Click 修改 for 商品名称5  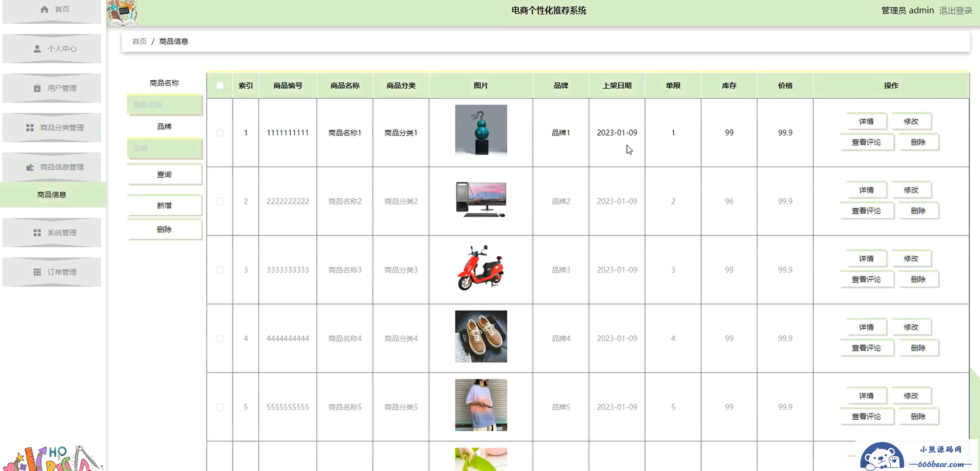(911, 396)
